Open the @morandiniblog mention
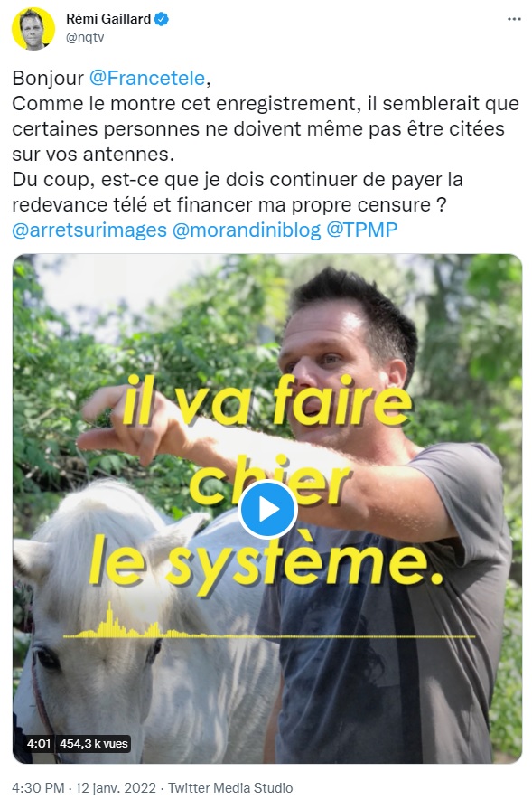The width and height of the screenshot is (532, 809). point(247,230)
